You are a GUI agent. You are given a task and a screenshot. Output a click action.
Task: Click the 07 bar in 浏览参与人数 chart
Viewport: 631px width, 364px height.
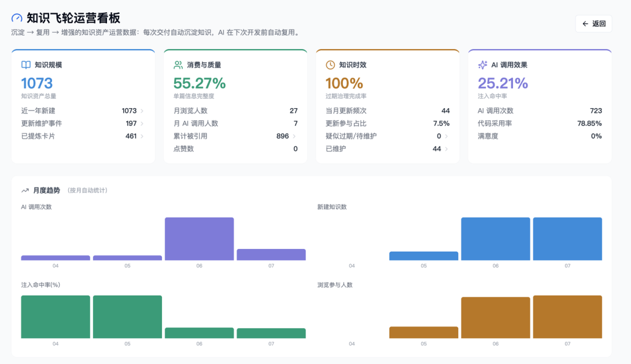(567, 317)
